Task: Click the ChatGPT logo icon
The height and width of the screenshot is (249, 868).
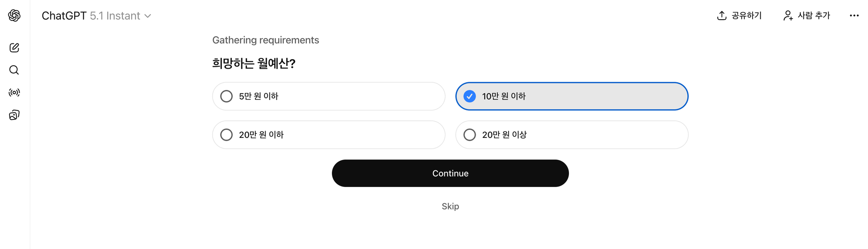Action: click(14, 16)
